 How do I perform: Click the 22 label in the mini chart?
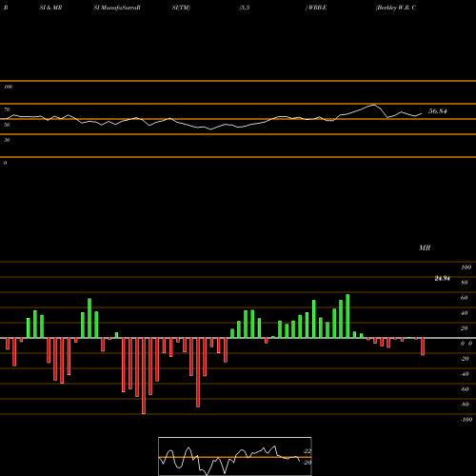click(307, 451)
